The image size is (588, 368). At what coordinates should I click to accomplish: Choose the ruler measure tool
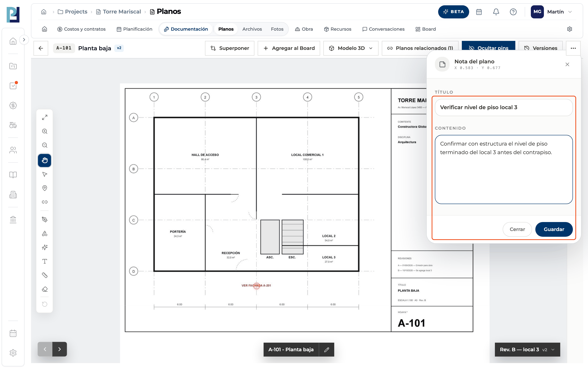pyautogui.click(x=45, y=275)
